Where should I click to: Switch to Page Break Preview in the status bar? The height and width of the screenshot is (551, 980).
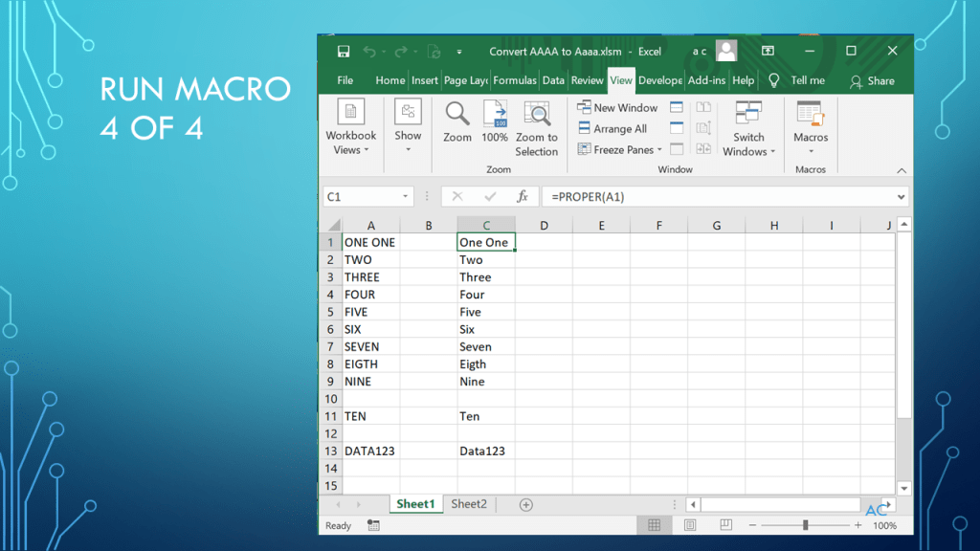coord(725,525)
